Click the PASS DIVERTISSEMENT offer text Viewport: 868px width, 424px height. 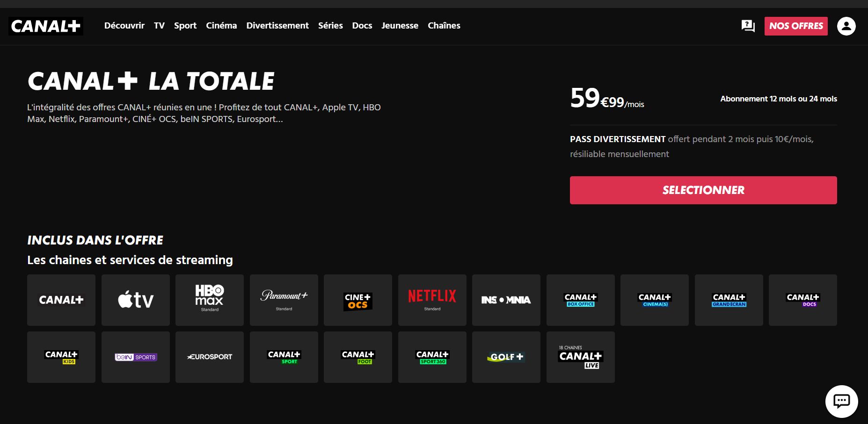(692, 146)
